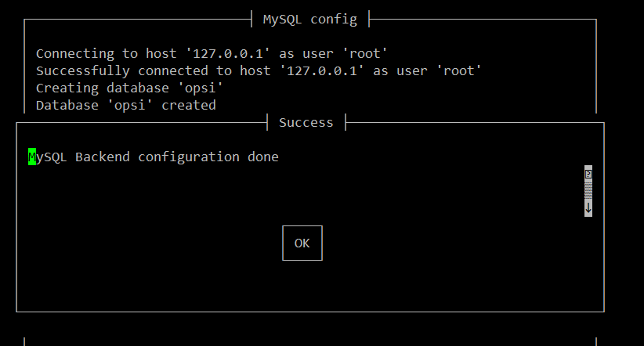644x346 pixels.
Task: Click the green highlighted cursor block
Action: [32, 157]
